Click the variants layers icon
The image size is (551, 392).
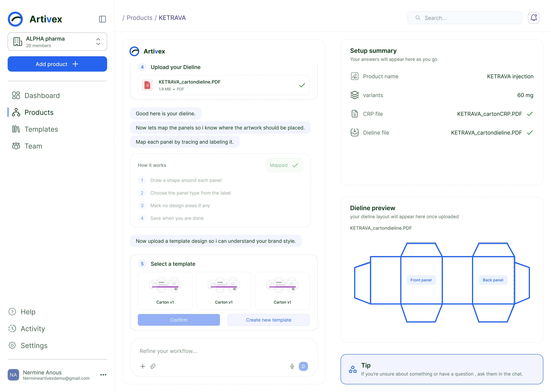(354, 95)
